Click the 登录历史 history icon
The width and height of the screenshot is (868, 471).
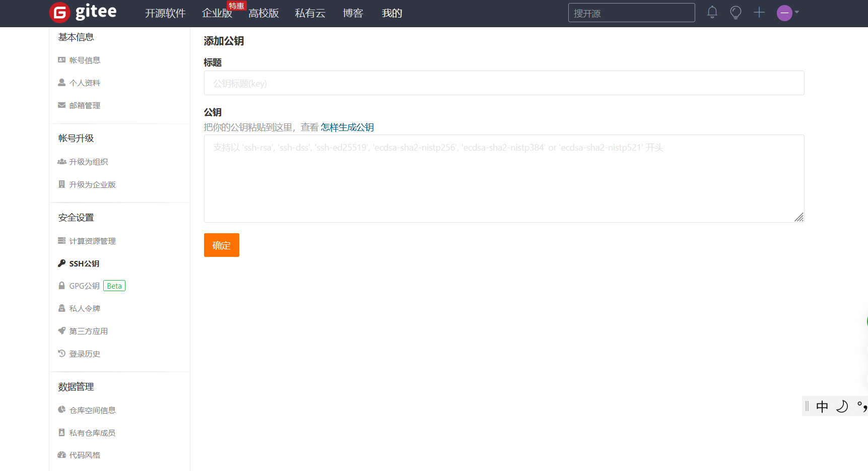click(x=62, y=354)
